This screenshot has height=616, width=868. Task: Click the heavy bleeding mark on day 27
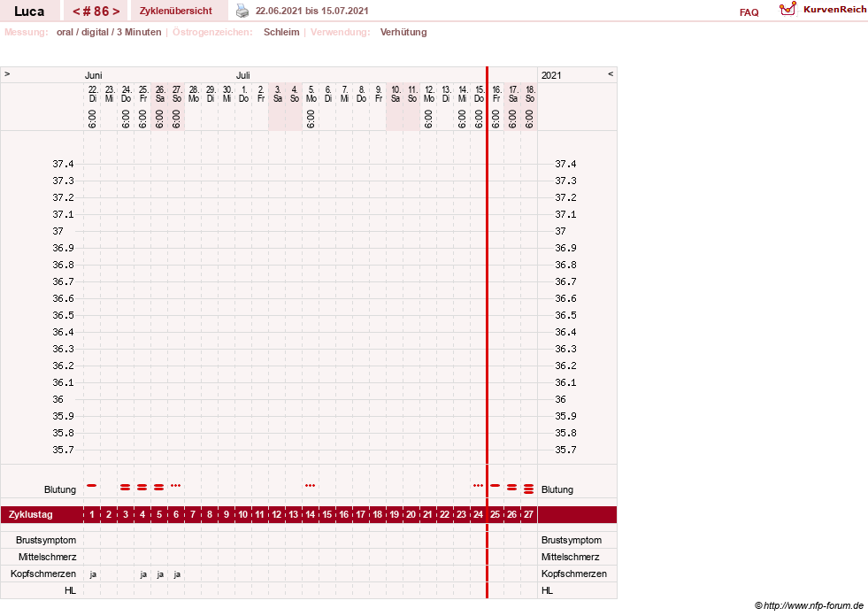(x=528, y=489)
